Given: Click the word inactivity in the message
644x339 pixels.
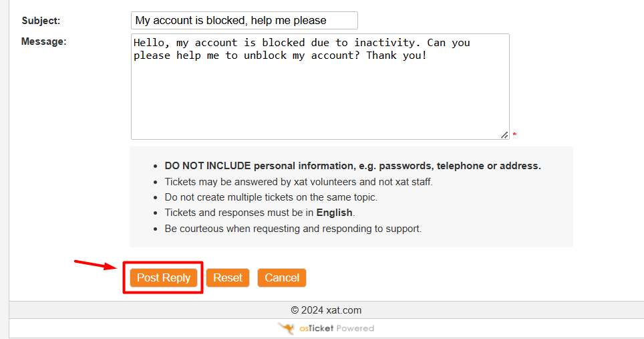Looking at the screenshot, I should click(x=385, y=43).
